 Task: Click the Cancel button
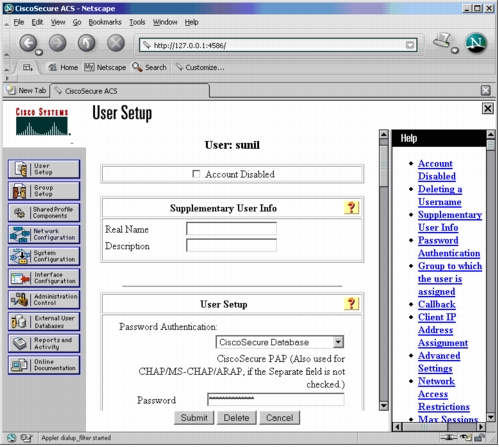(x=279, y=418)
